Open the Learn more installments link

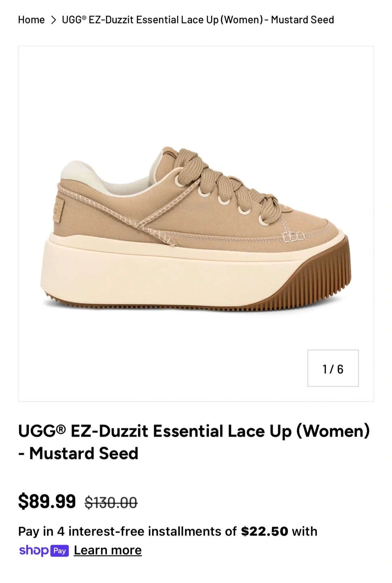pyautogui.click(x=108, y=550)
